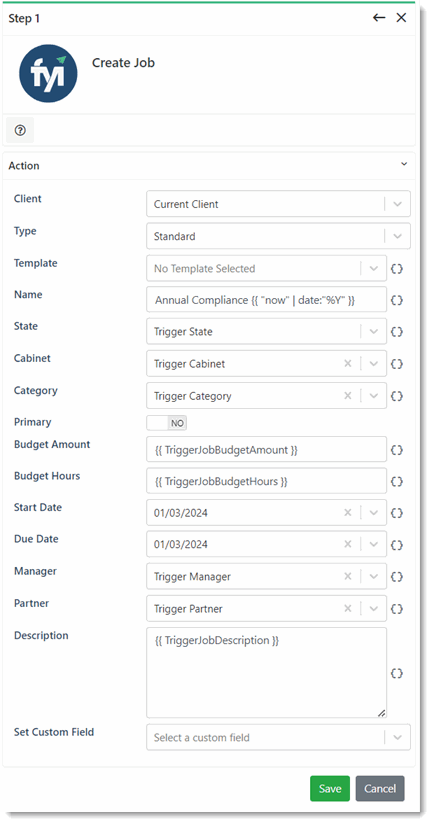This screenshot has height=824, width=432.
Task: Clear the Trigger Cabinet selection
Action: point(347,364)
